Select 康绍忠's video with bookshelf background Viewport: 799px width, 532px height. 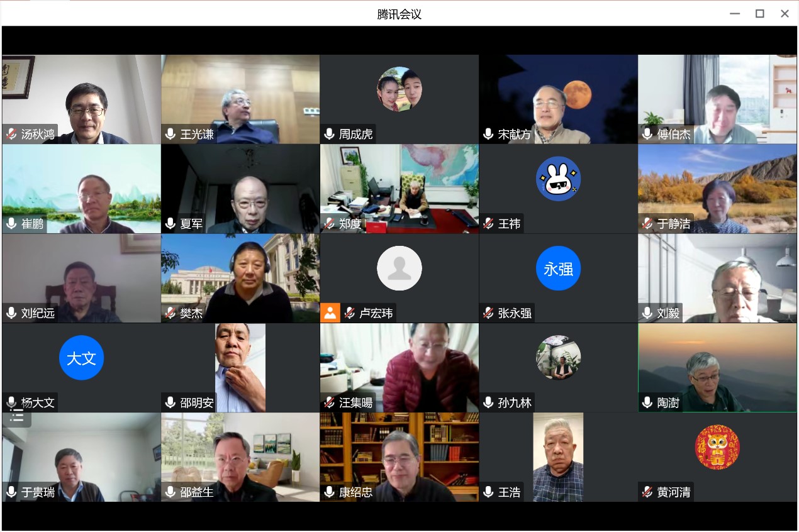tap(399, 457)
